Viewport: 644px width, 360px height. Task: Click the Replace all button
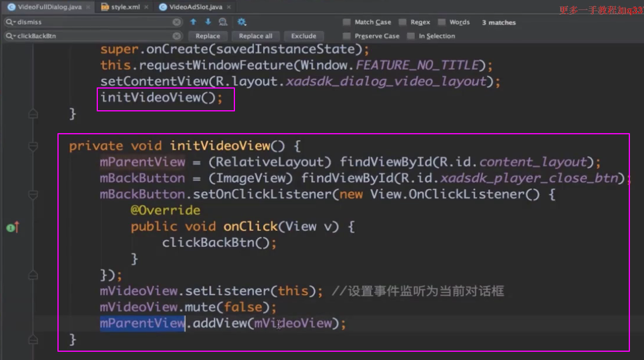click(255, 36)
